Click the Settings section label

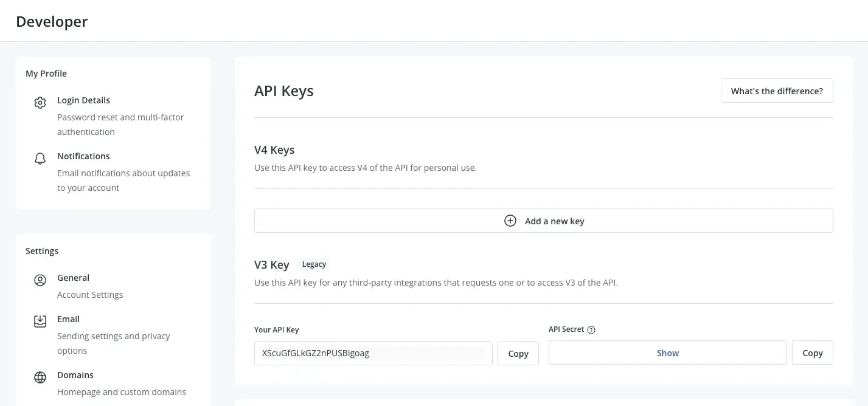(x=42, y=251)
